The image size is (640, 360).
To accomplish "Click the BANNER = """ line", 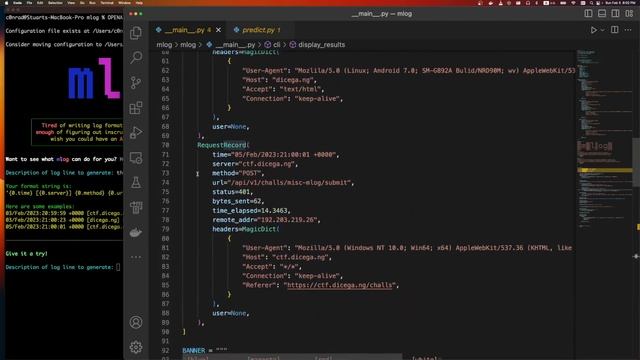I will (x=205, y=350).
